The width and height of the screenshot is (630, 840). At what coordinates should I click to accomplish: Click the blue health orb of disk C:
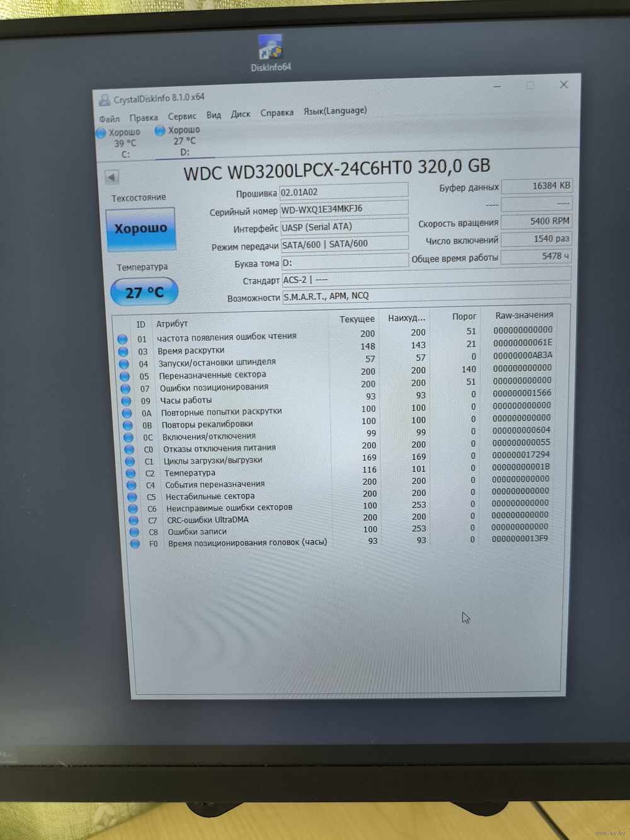click(x=101, y=133)
